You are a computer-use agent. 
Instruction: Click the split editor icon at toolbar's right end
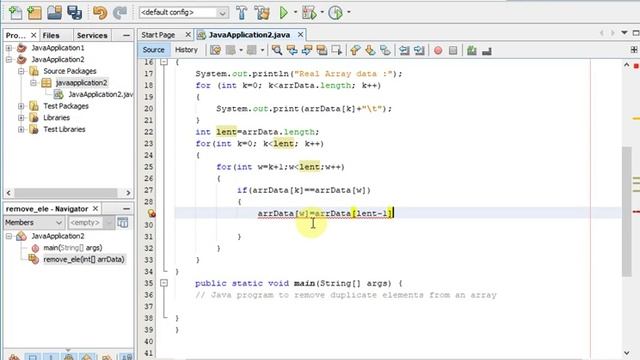coord(634,50)
